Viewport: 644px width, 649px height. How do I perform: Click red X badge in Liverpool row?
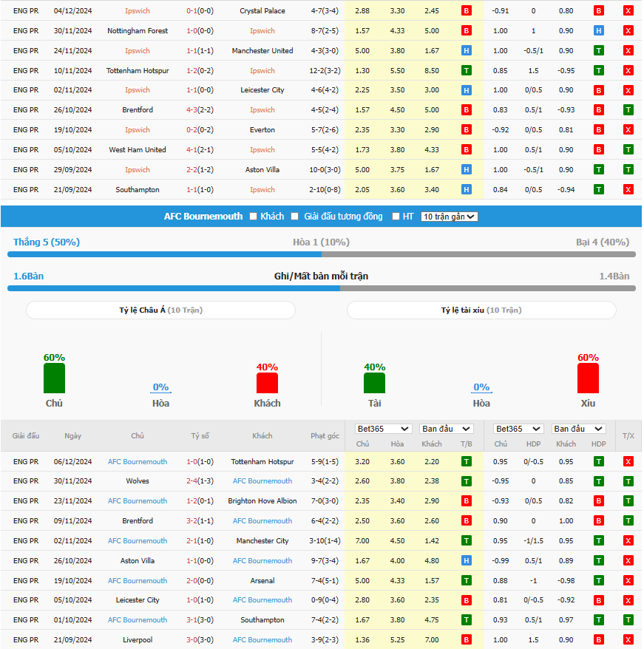pos(628,639)
